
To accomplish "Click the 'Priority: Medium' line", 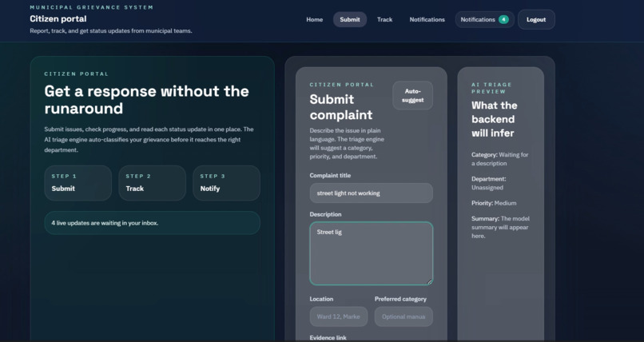I will click(494, 203).
